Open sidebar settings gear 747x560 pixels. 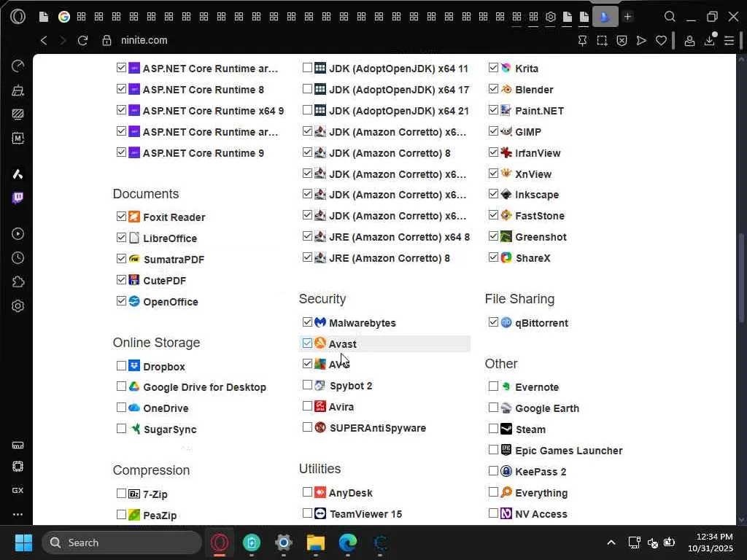[x=18, y=306]
